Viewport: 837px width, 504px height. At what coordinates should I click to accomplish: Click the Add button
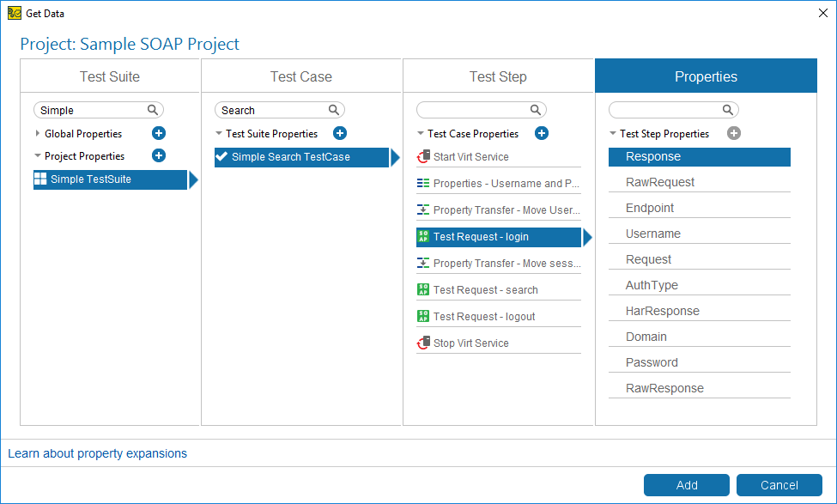(x=687, y=485)
